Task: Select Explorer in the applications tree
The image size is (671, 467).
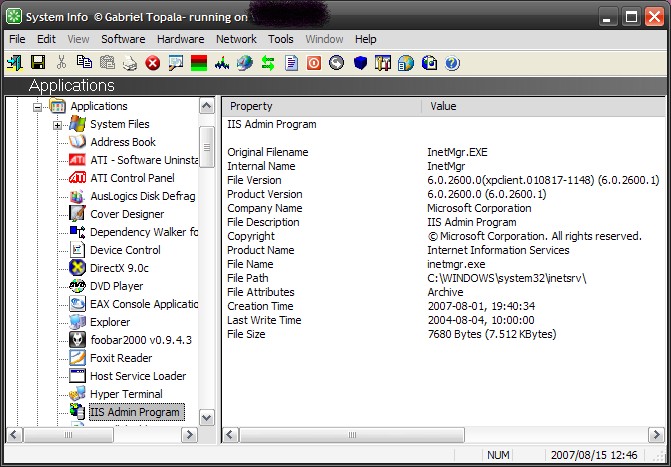Action: [x=110, y=322]
